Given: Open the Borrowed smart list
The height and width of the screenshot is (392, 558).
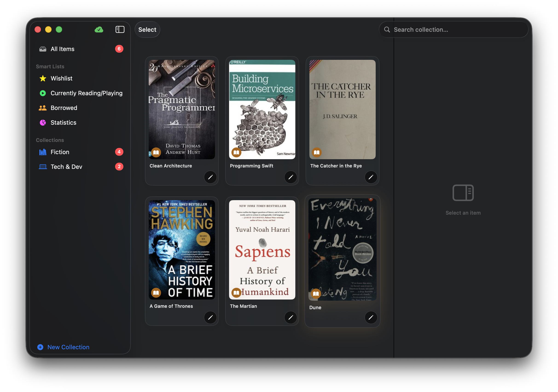Looking at the screenshot, I should [80, 108].
